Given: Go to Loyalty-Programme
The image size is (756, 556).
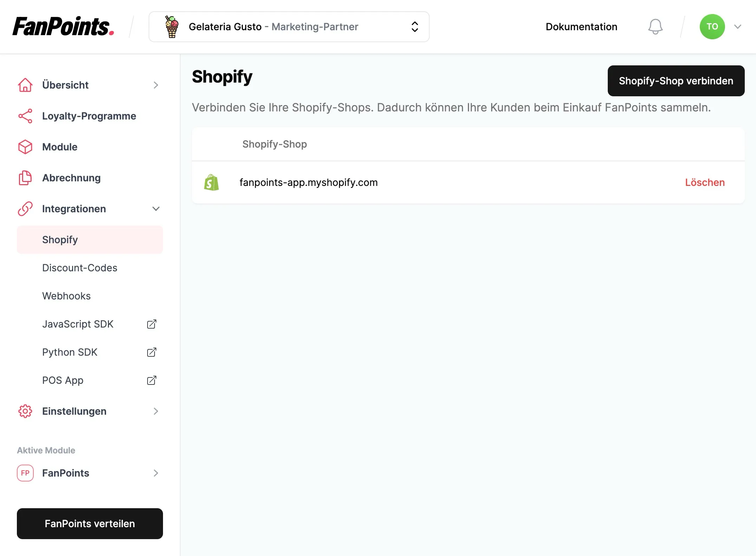Looking at the screenshot, I should 90,116.
